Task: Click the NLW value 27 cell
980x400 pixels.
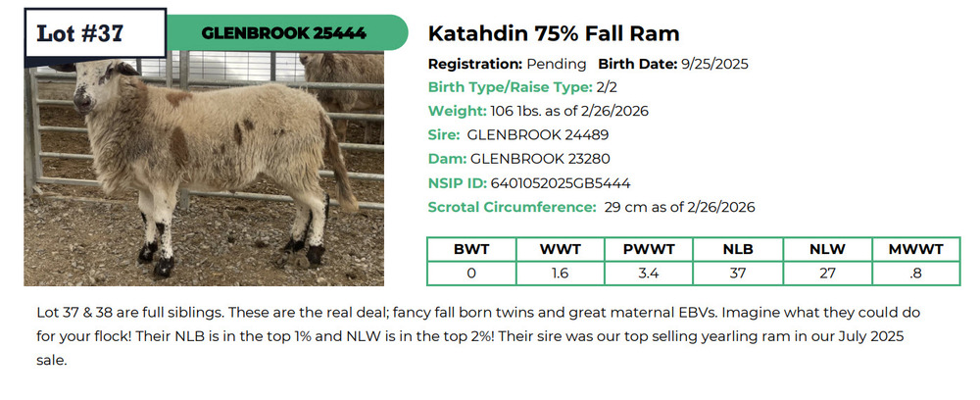Action: click(x=827, y=273)
